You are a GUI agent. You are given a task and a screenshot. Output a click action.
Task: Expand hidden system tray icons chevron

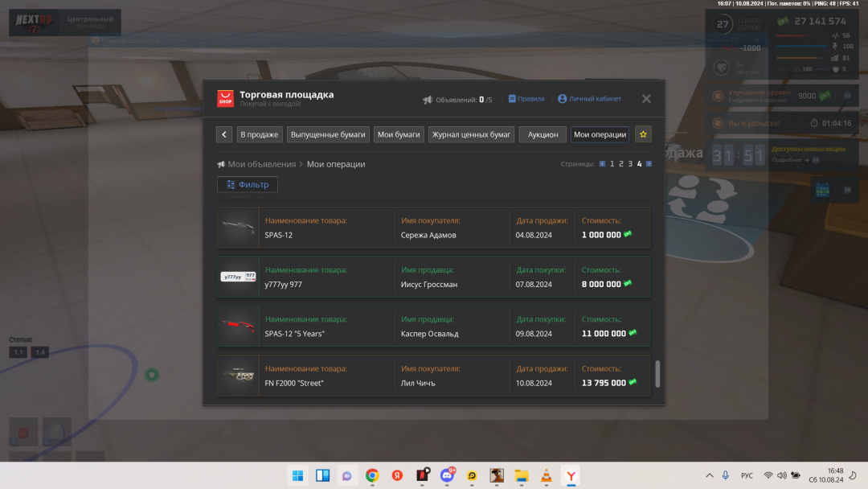click(709, 475)
